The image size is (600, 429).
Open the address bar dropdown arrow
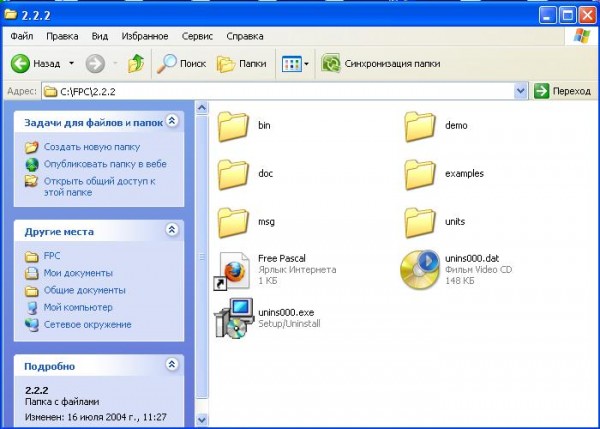pos(520,91)
